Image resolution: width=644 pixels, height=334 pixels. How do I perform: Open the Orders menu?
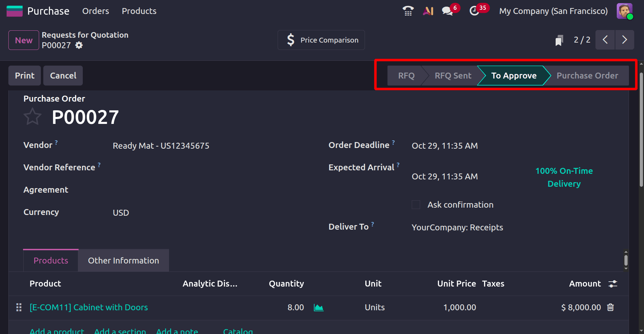click(95, 11)
